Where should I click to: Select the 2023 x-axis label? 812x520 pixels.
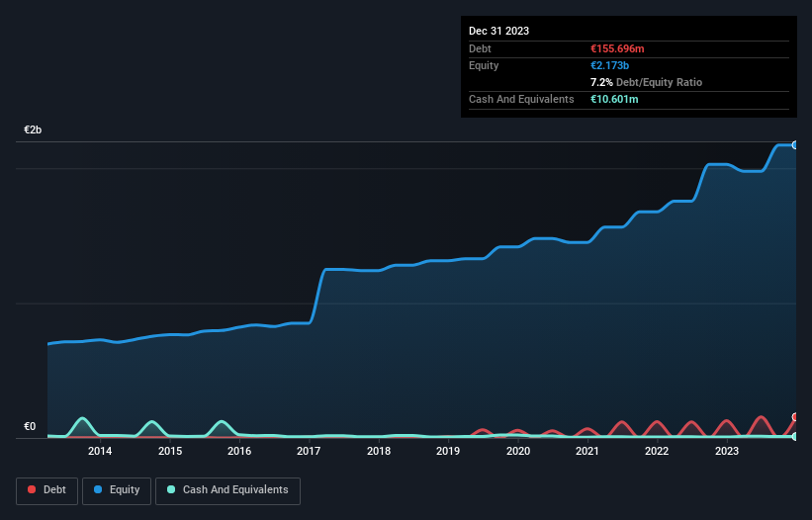(x=727, y=451)
